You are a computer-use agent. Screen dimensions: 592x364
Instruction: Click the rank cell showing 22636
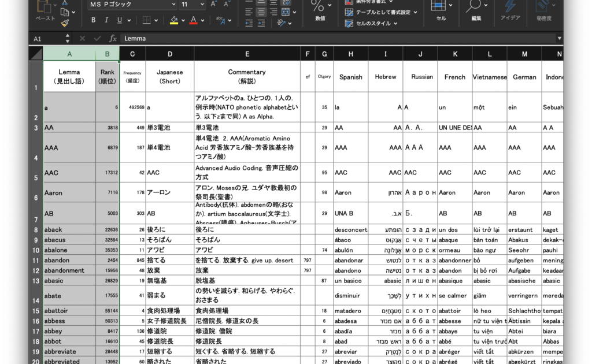107,230
